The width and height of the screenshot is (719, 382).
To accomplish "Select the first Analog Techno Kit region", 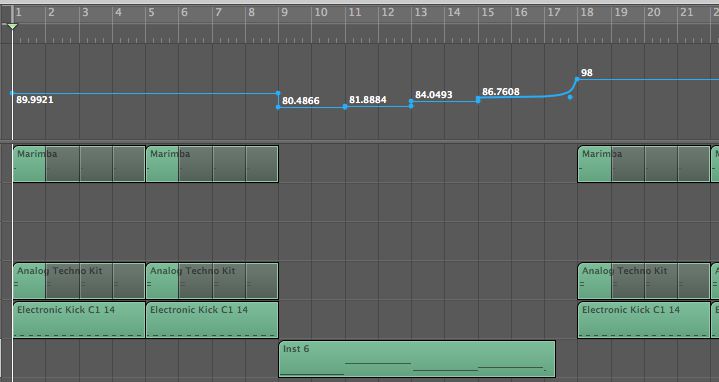I will click(79, 281).
